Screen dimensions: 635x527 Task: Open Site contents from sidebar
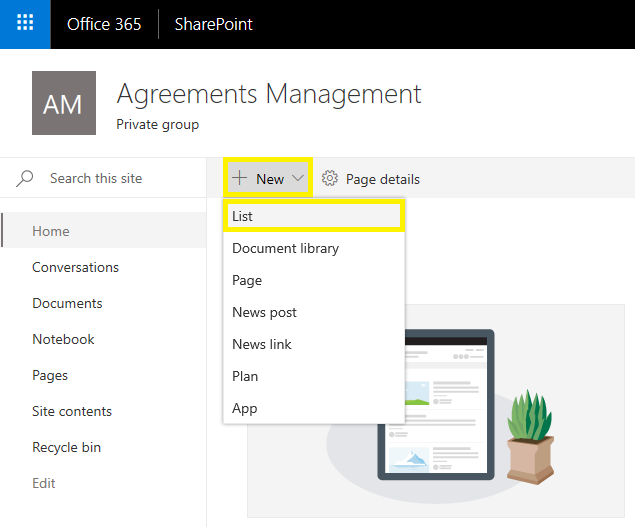click(x=72, y=411)
